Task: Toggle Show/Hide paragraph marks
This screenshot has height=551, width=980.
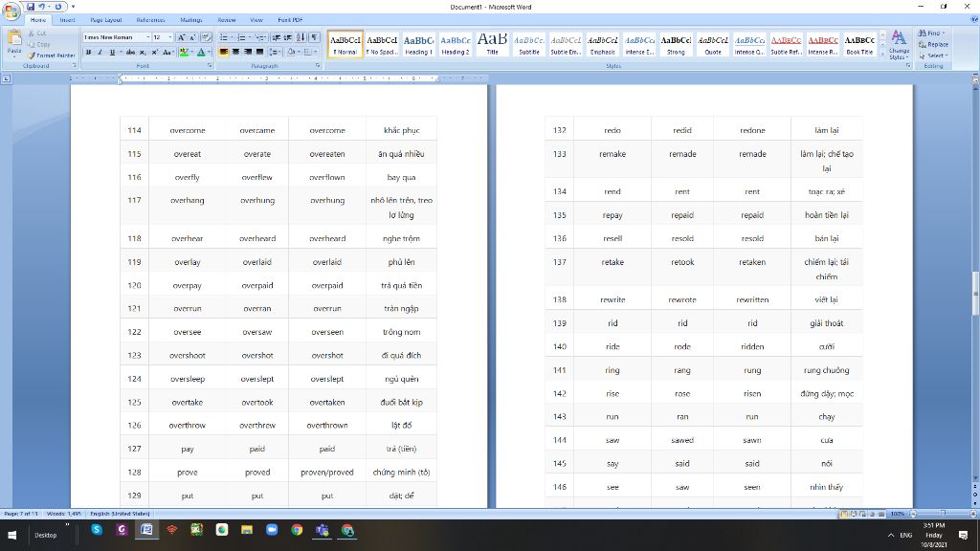Action: click(x=314, y=37)
